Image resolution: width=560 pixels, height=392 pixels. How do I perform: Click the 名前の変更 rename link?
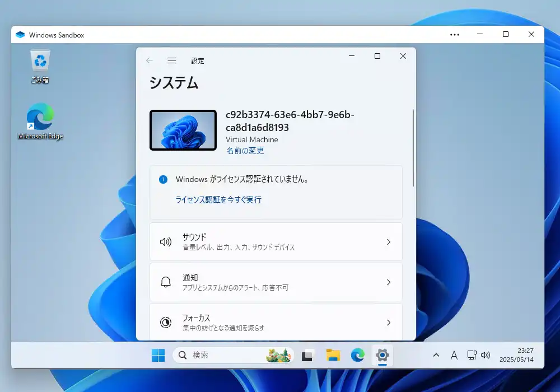245,151
